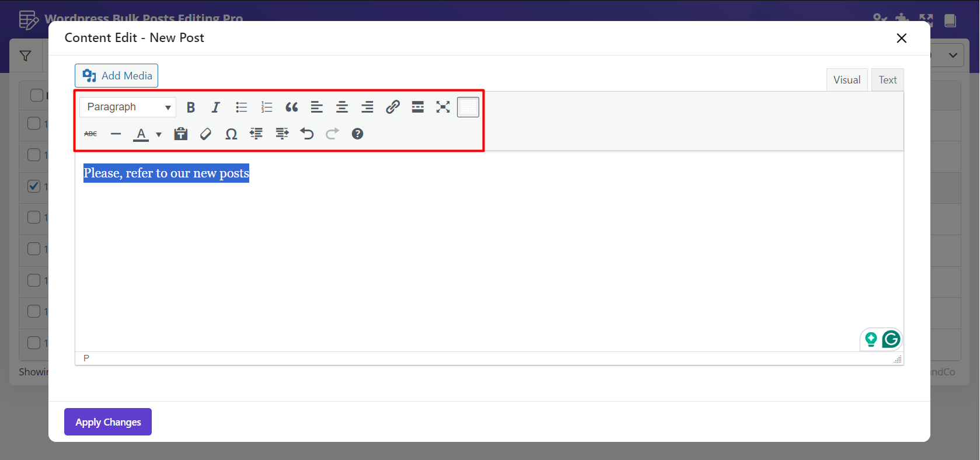The image size is (980, 460).
Task: Open the dropdown at top right corner
Action: [953, 55]
